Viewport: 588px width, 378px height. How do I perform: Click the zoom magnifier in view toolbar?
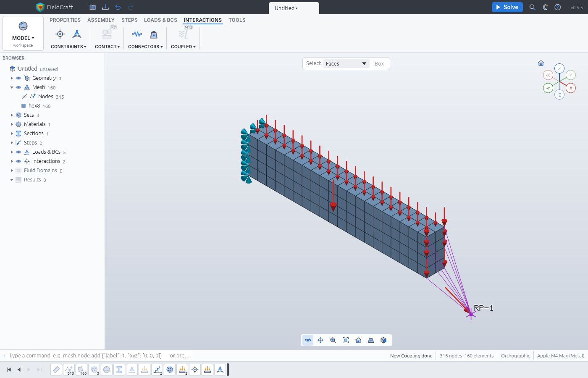click(x=333, y=340)
